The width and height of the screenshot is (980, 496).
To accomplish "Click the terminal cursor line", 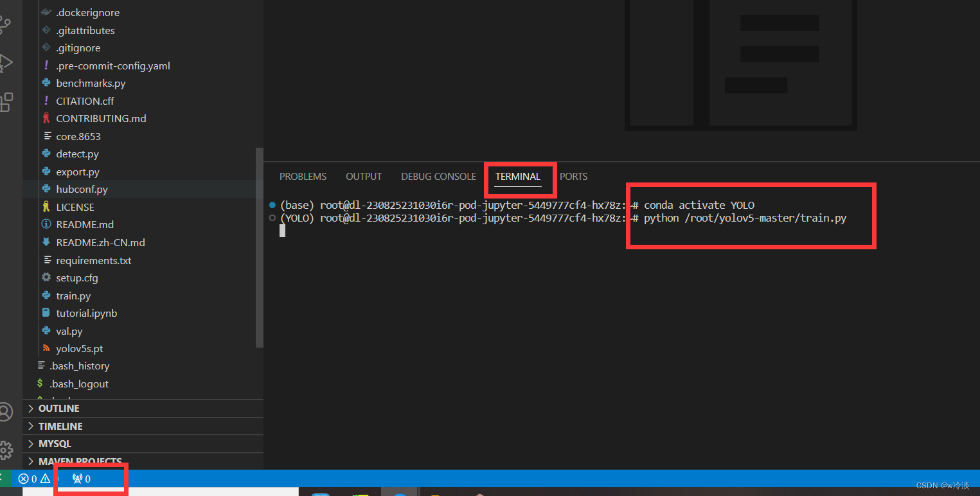I will (x=282, y=231).
